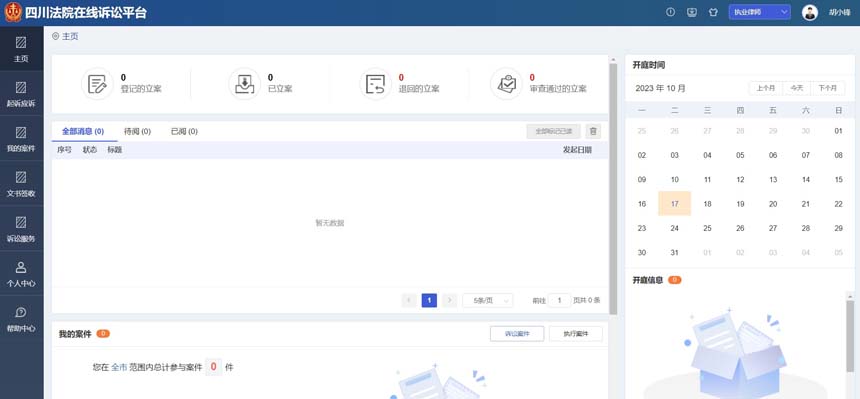Select date 01 Sunday in first calendar row
The image size is (860, 399).
click(x=838, y=131)
